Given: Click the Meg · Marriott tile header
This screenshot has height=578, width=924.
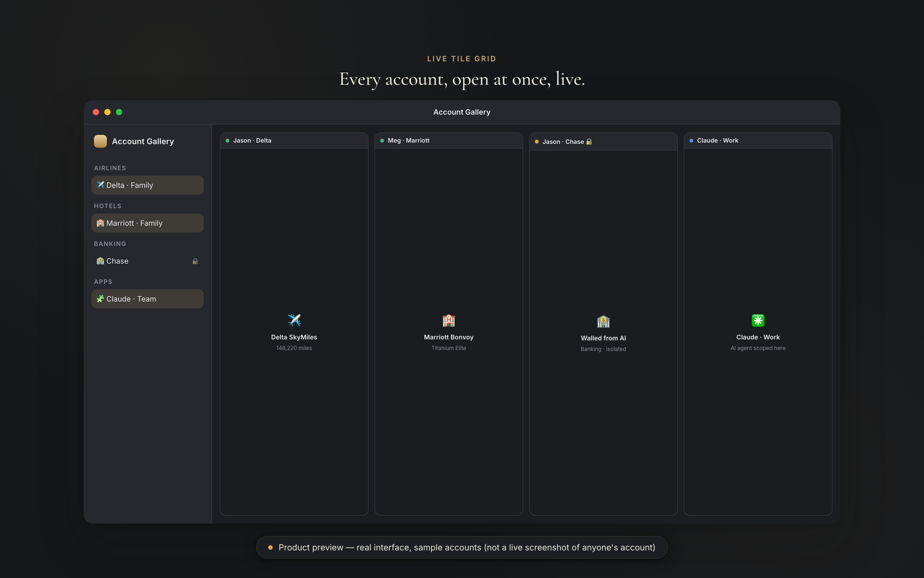Looking at the screenshot, I should 449,141.
